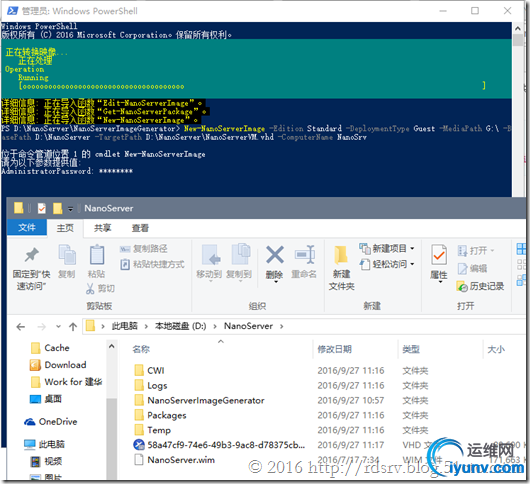Click the PowerShell window scroll-up arrow
The width and height of the screenshot is (530, 484).
click(517, 28)
